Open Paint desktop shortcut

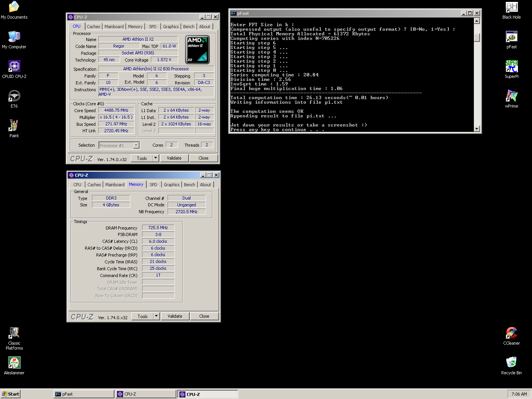[14, 129]
